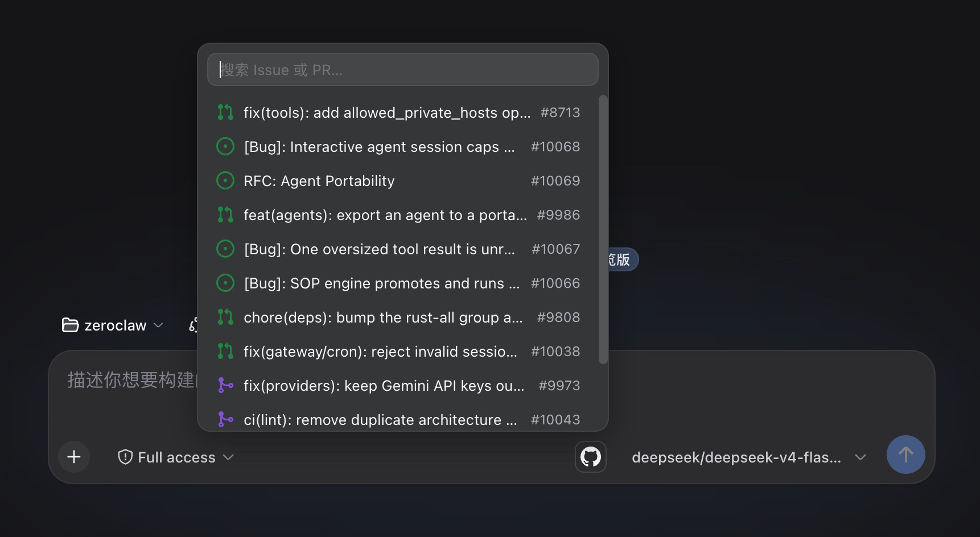Image resolution: width=980 pixels, height=537 pixels.
Task: Select fix(tools): add allowed_private_hosts item
Action: [x=398, y=113]
